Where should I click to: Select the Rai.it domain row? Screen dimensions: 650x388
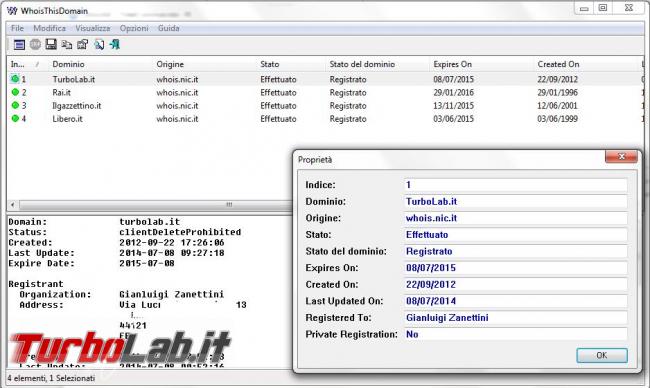coord(325,92)
